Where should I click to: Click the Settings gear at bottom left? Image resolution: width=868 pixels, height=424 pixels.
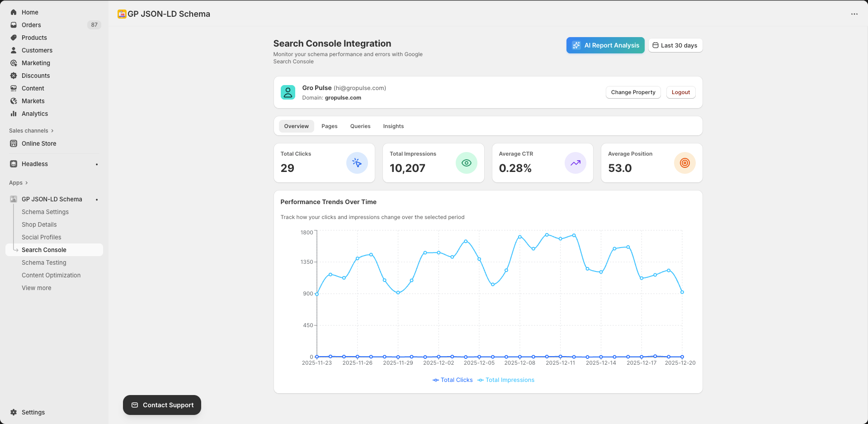14,412
